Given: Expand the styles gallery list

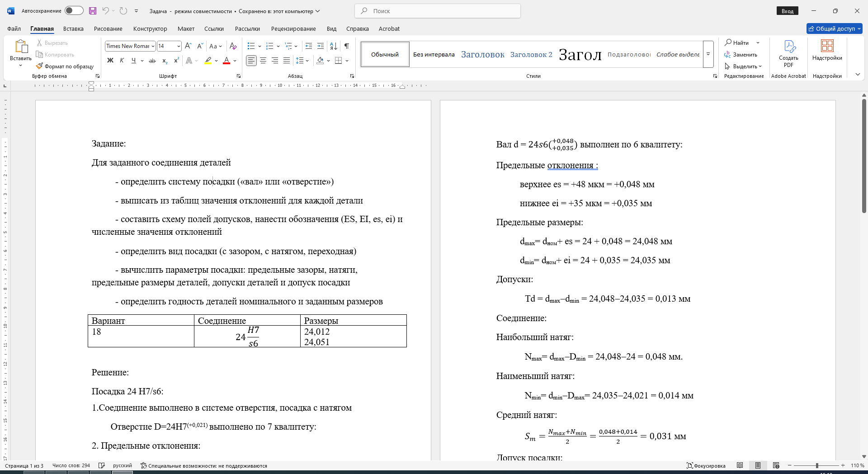Looking at the screenshot, I should coord(708,54).
